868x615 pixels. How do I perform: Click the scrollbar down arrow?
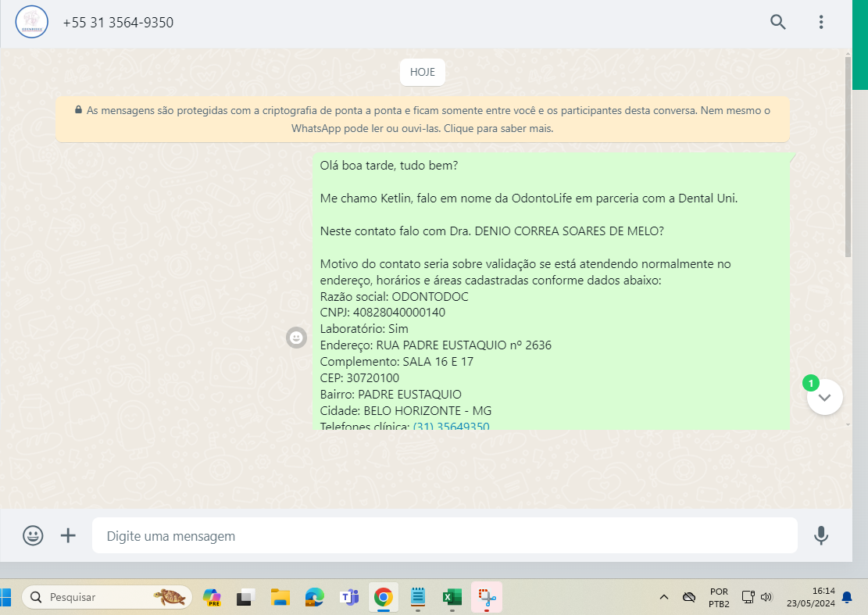pos(848,424)
